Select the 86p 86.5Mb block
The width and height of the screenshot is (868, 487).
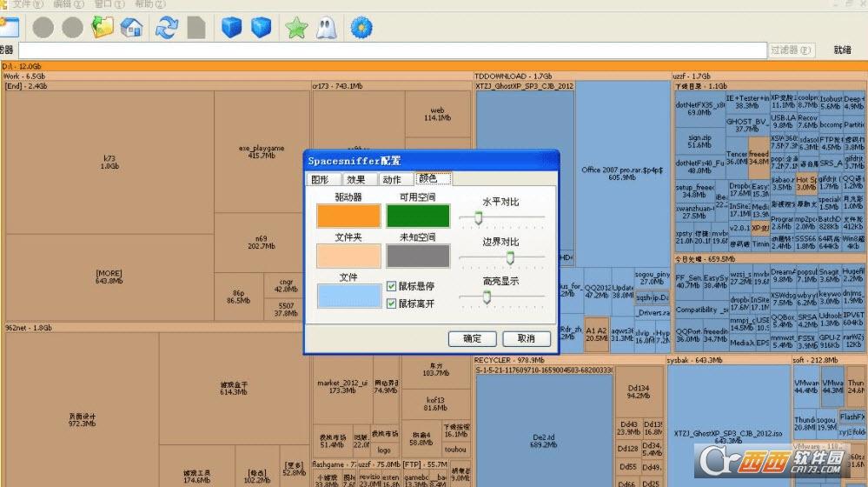239,297
